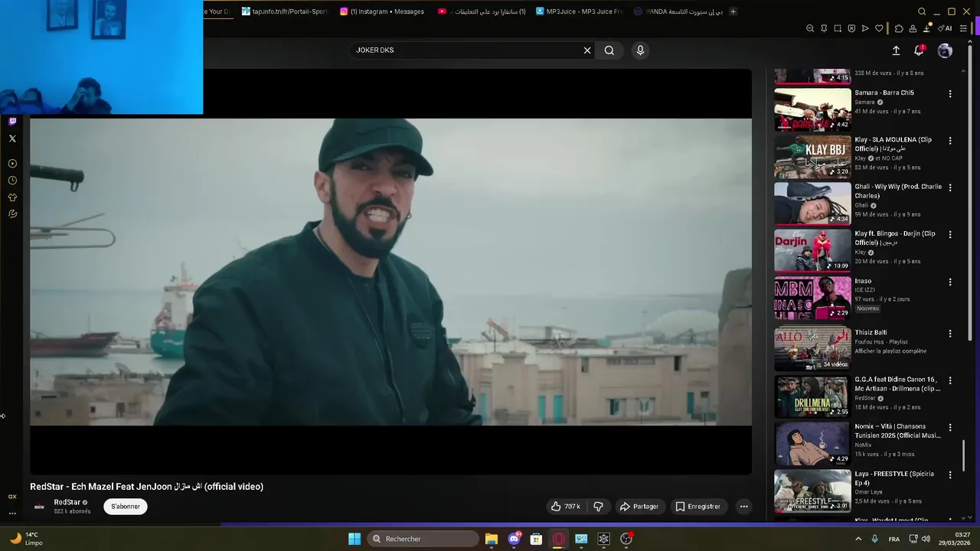Click the pin icon in address bar

pos(824,28)
